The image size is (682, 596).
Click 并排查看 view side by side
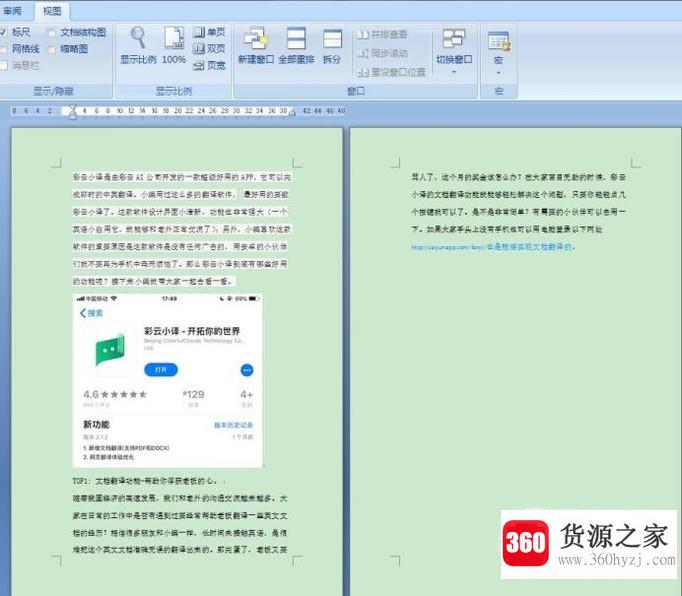[x=382, y=34]
